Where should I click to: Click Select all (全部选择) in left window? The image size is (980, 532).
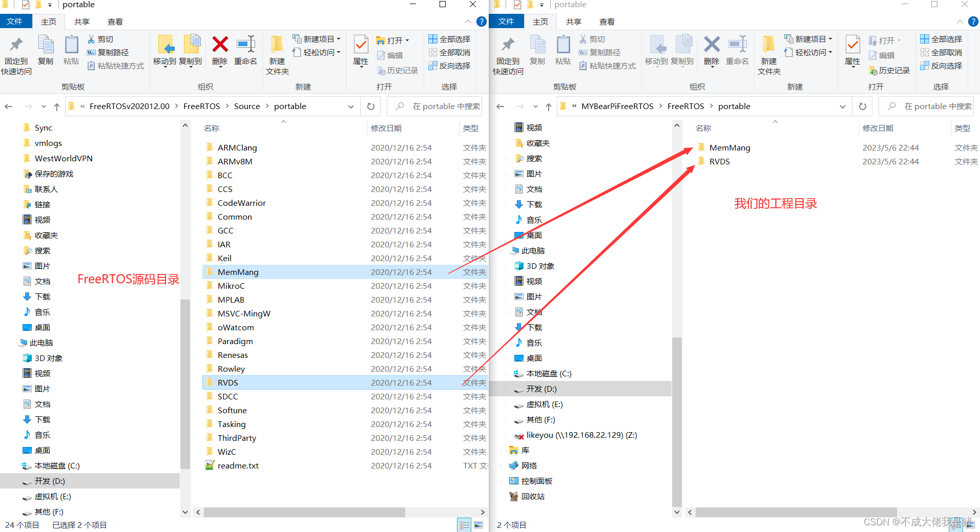click(x=449, y=39)
